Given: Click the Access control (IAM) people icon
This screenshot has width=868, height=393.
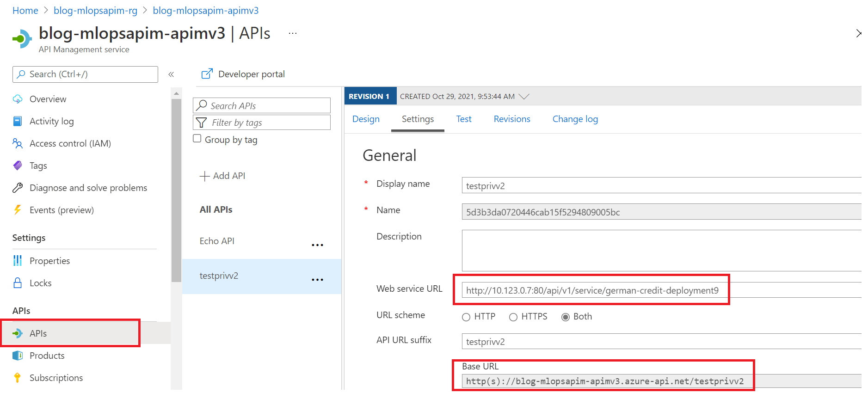Looking at the screenshot, I should (x=18, y=143).
